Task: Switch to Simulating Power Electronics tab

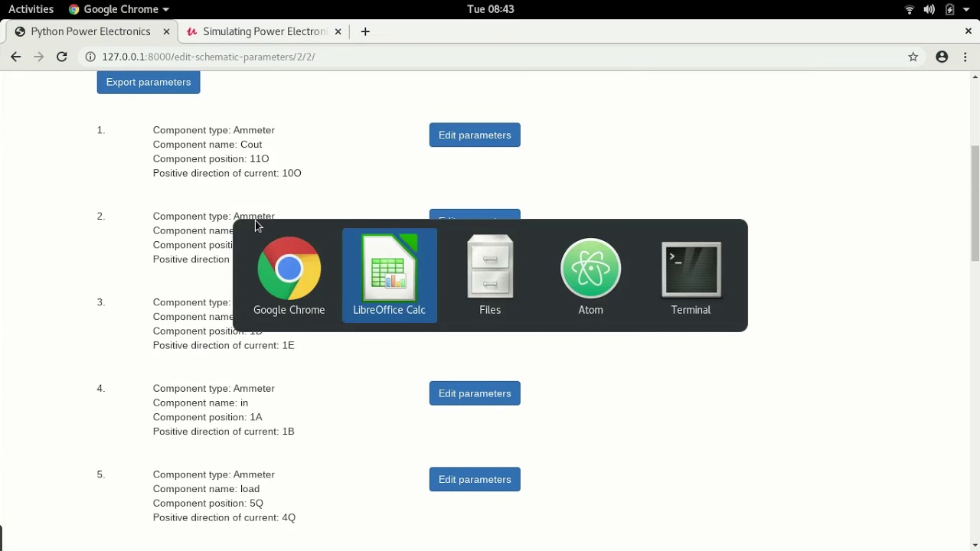Action: [x=264, y=31]
